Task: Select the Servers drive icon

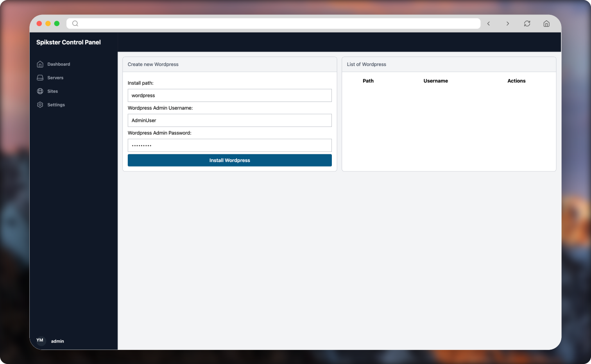Action: tap(40, 78)
